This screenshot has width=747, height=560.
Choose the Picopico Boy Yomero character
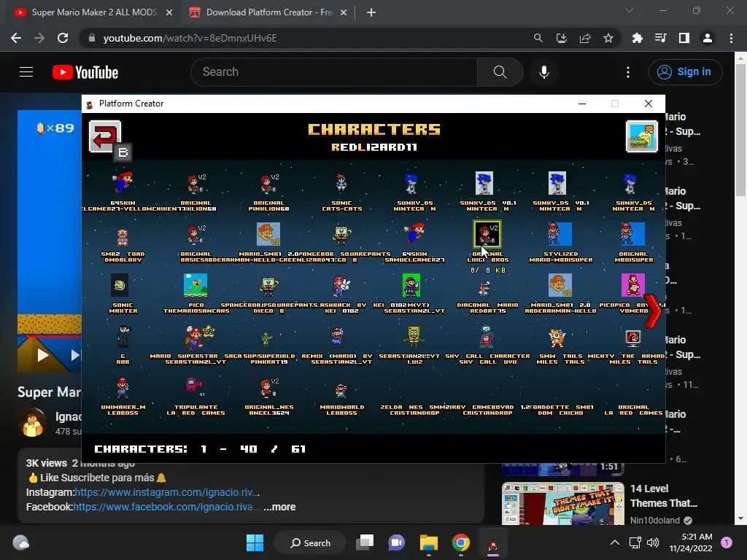click(x=632, y=285)
